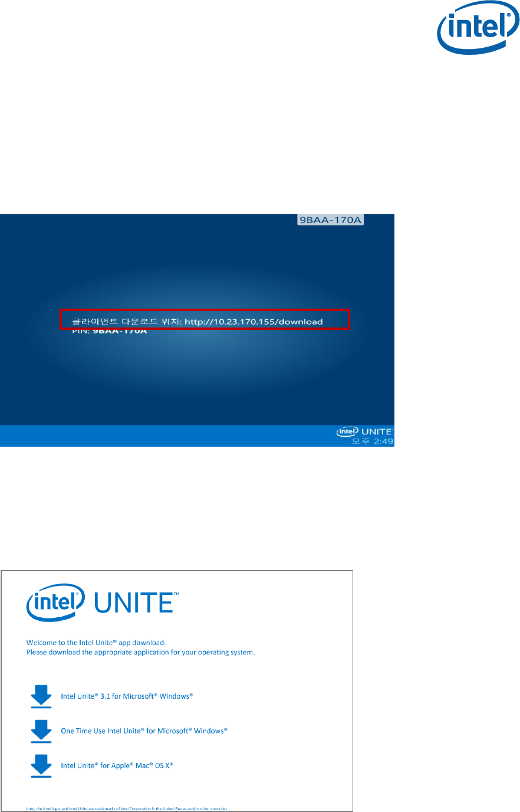Click the Intel UNITE logo on the download page
Screen dimensions: 520x812
point(103,603)
